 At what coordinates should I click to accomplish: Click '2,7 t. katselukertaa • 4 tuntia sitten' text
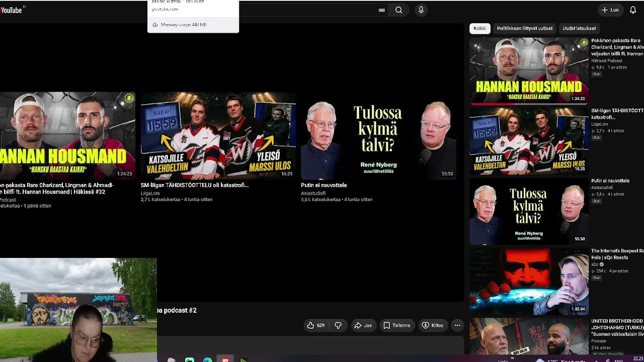177,200
